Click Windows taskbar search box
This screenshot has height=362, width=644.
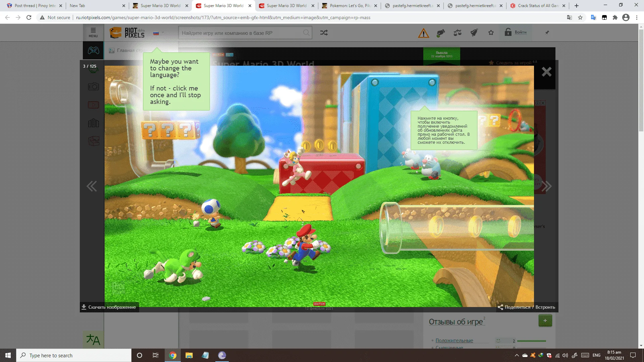pyautogui.click(x=74, y=355)
